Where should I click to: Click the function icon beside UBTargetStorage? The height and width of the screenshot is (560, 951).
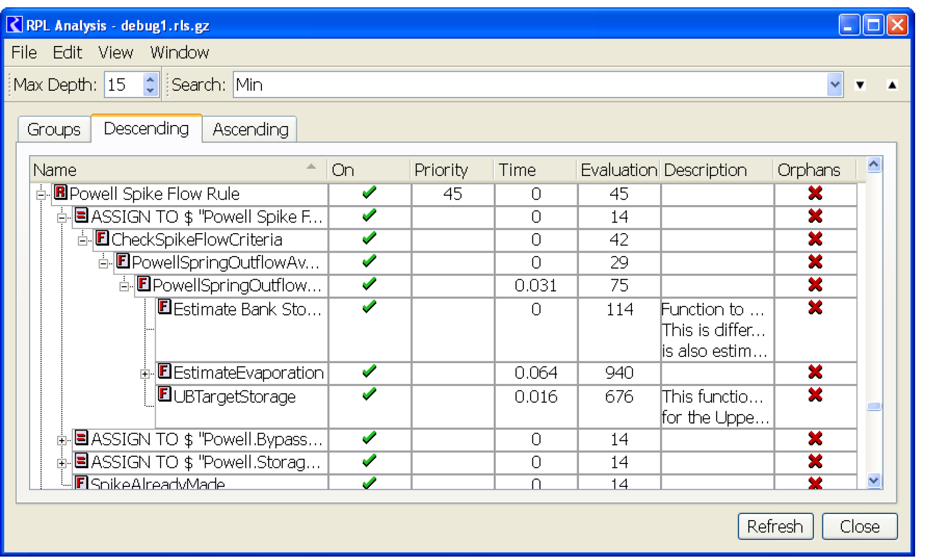(x=164, y=395)
